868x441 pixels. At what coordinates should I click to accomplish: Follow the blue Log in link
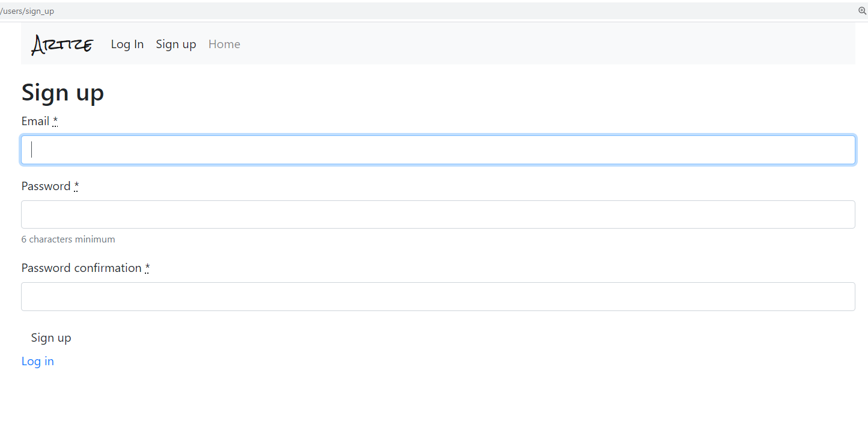click(38, 361)
